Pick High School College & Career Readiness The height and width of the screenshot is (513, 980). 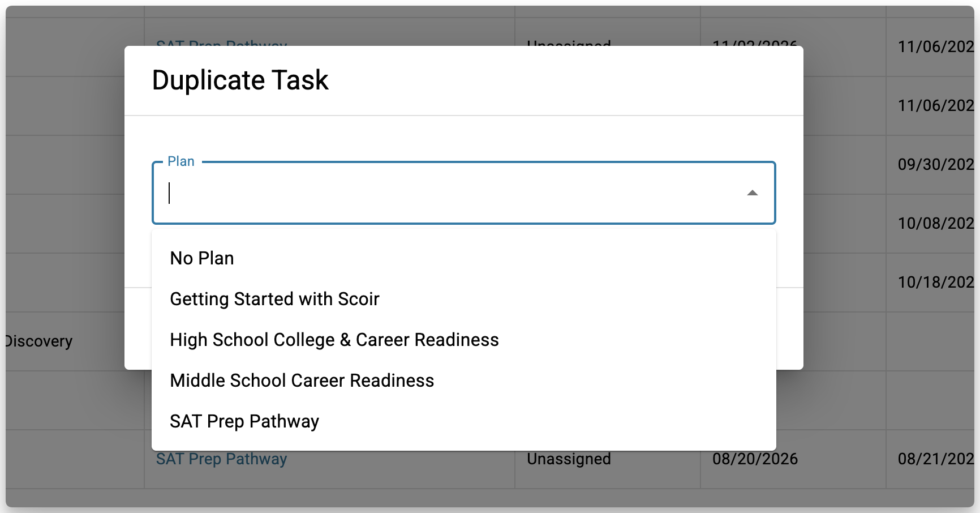tap(334, 340)
